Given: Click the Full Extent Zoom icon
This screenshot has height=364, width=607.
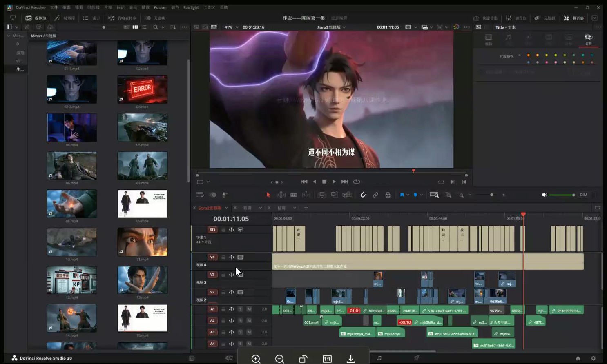Looking at the screenshot, I should coord(434,195).
